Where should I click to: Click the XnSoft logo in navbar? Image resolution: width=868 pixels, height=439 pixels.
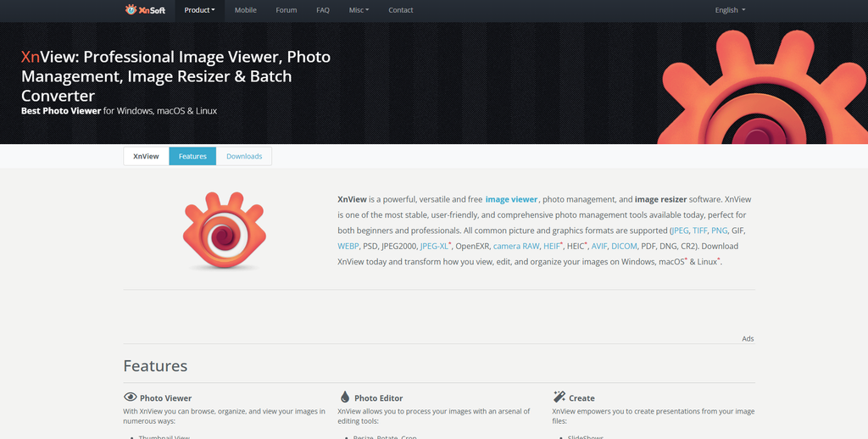point(145,10)
